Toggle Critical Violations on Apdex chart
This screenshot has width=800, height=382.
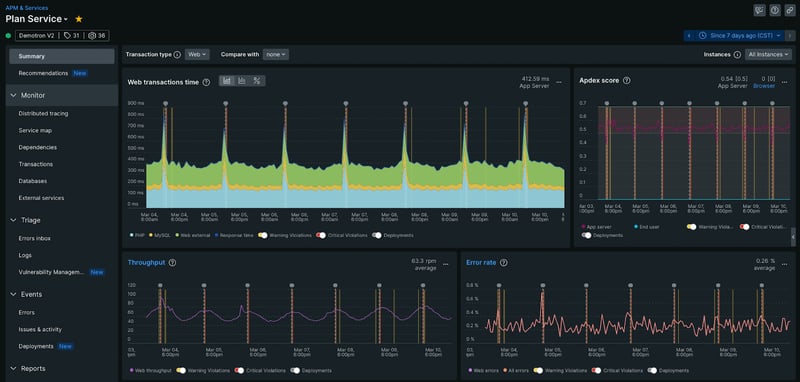pos(745,227)
